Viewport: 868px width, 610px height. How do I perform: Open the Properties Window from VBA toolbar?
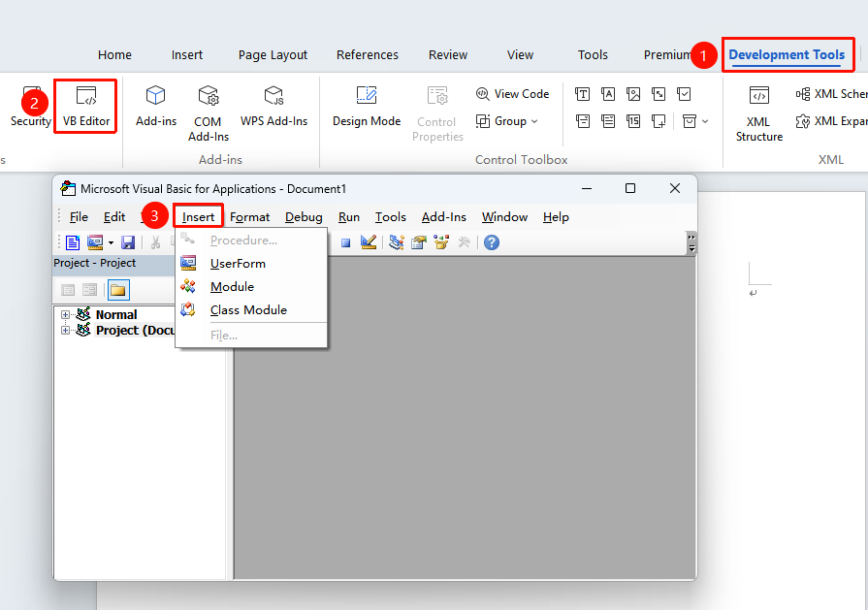[419, 242]
